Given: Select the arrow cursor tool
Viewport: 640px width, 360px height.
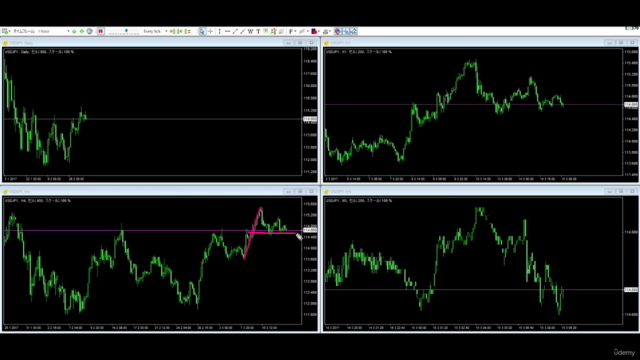Looking at the screenshot, I should 202,31.
